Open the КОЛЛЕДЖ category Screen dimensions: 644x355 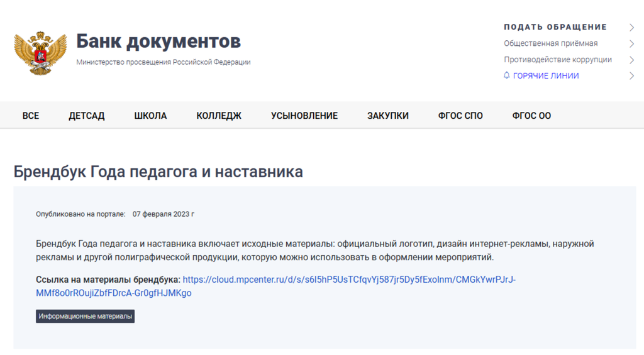(x=219, y=116)
